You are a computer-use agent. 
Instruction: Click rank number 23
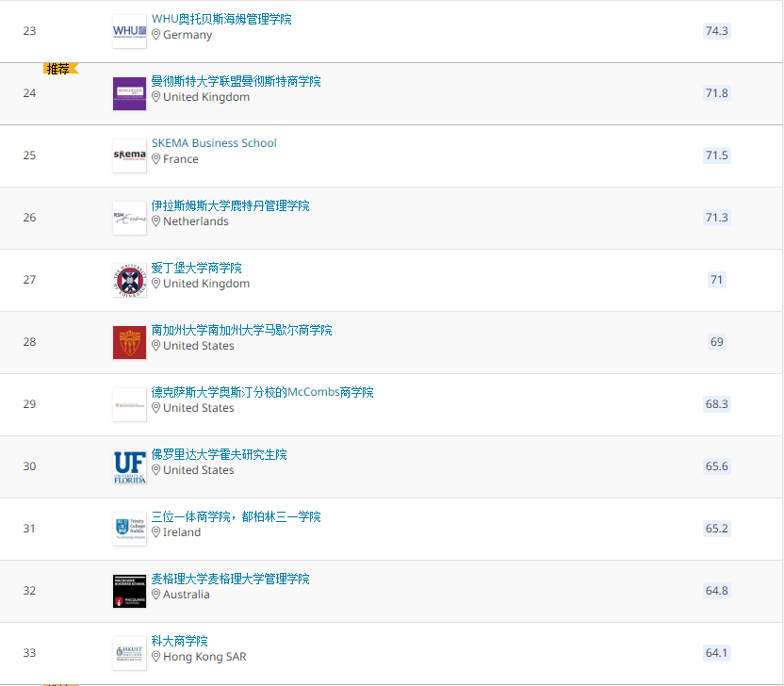pos(29,31)
